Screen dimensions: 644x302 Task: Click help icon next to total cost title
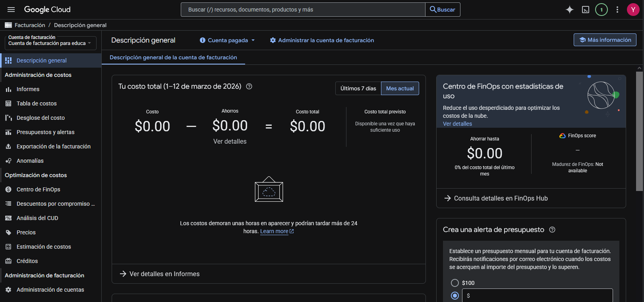pyautogui.click(x=249, y=86)
